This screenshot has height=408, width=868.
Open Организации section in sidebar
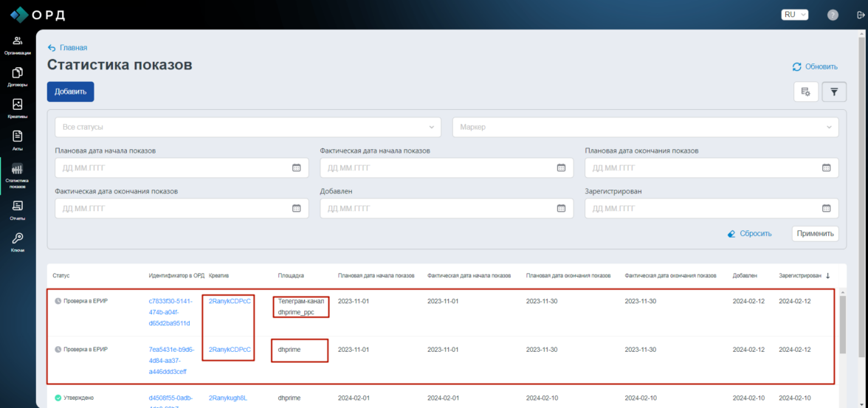click(x=18, y=45)
